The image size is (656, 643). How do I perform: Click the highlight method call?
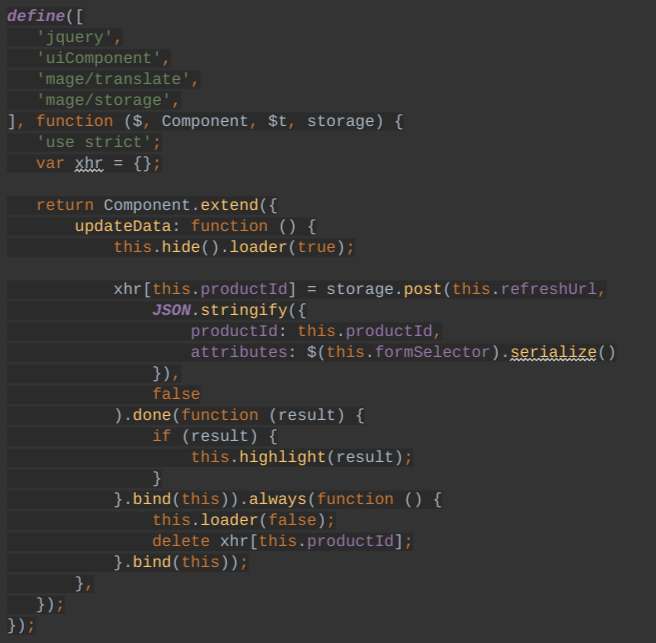(283, 457)
